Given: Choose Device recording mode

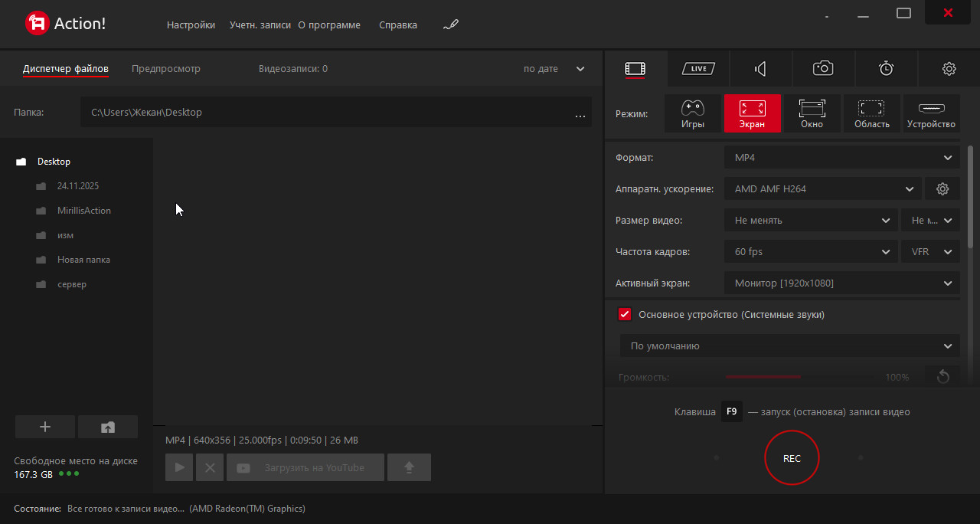Looking at the screenshot, I should tap(931, 113).
